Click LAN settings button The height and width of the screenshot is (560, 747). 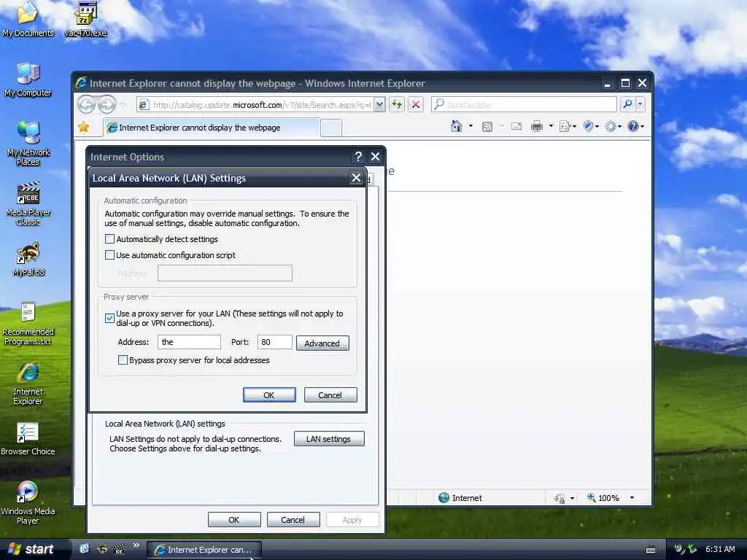coord(329,438)
